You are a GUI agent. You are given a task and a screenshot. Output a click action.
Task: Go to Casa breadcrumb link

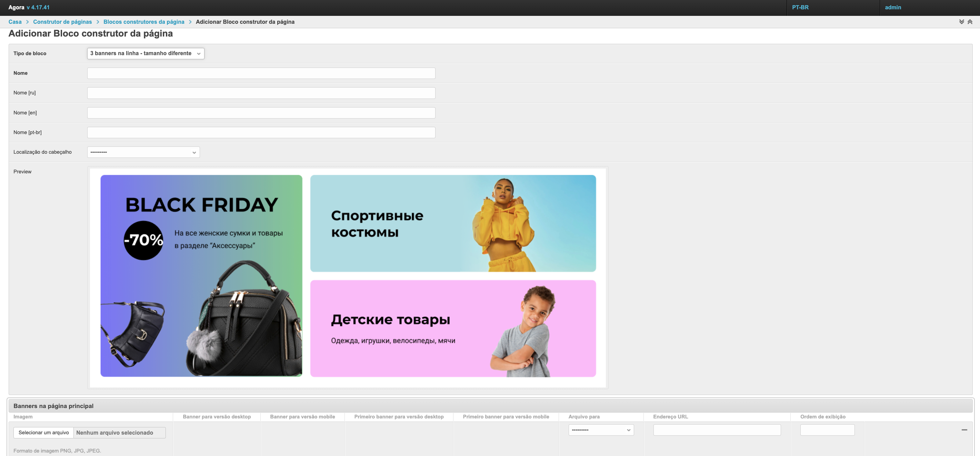click(x=15, y=22)
